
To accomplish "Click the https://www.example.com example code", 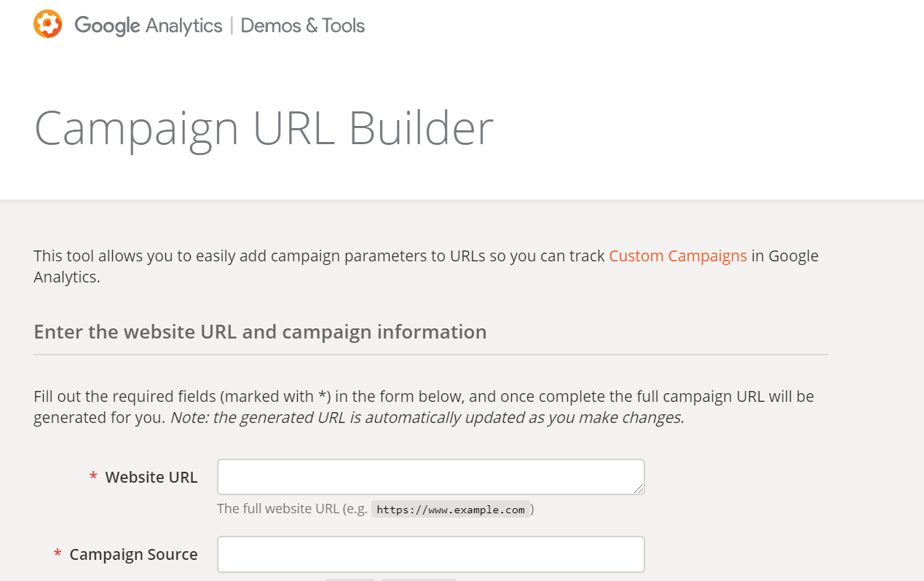I will click(x=450, y=510).
